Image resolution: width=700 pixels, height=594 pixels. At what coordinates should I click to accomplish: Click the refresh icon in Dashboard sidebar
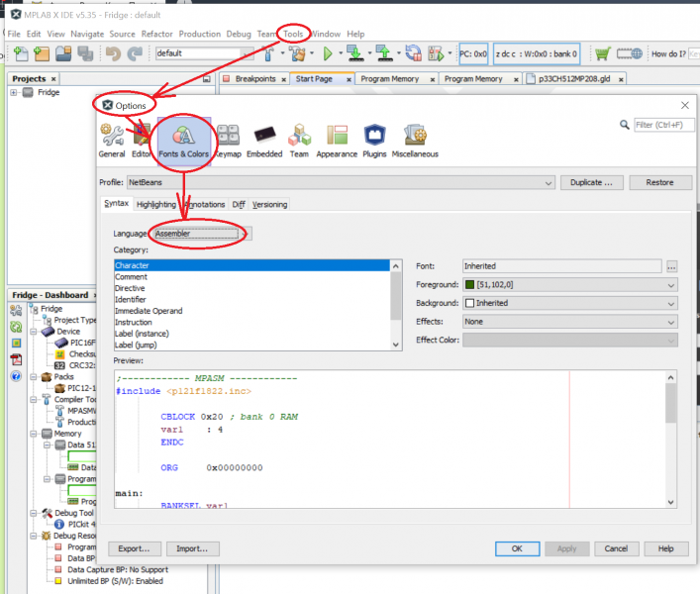(x=16, y=327)
